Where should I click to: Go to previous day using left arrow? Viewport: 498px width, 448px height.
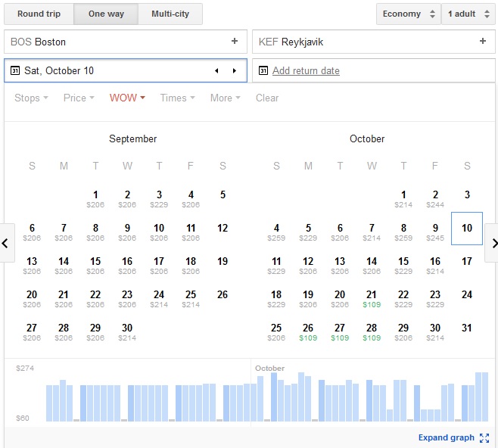coord(216,71)
